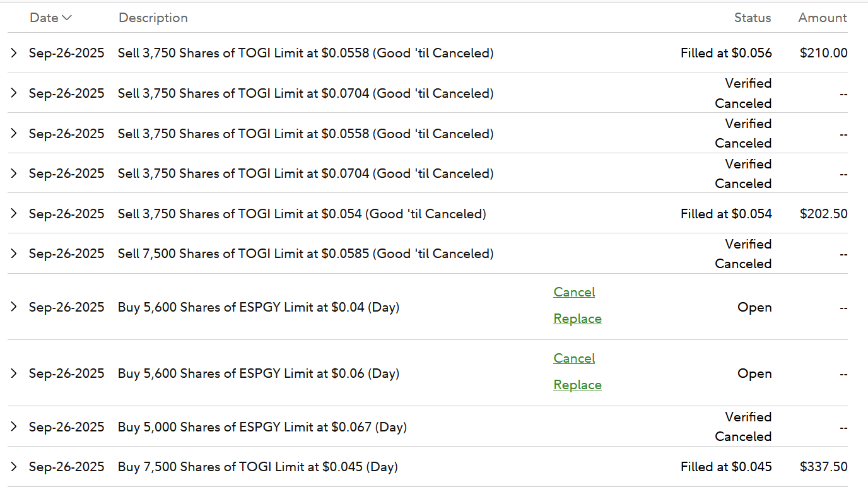The height and width of the screenshot is (492, 868).
Task: Cancel the open ESPGY order at $0.06
Action: click(574, 358)
